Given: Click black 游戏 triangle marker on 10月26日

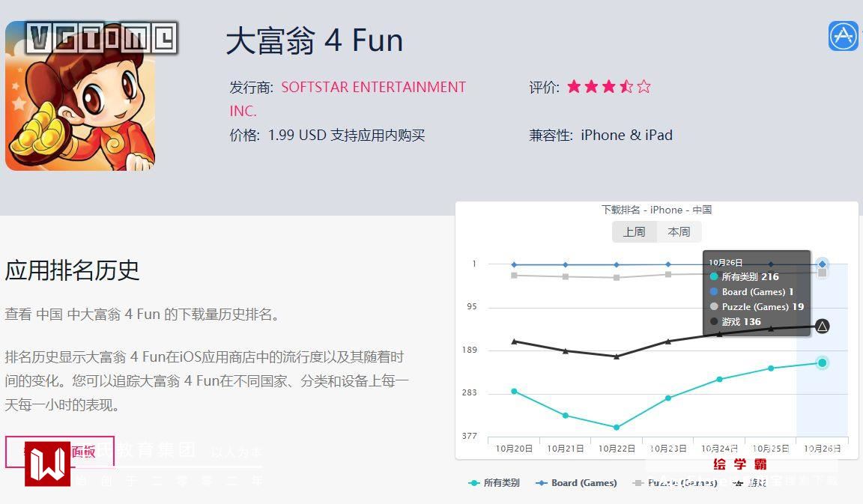Looking at the screenshot, I should (823, 327).
